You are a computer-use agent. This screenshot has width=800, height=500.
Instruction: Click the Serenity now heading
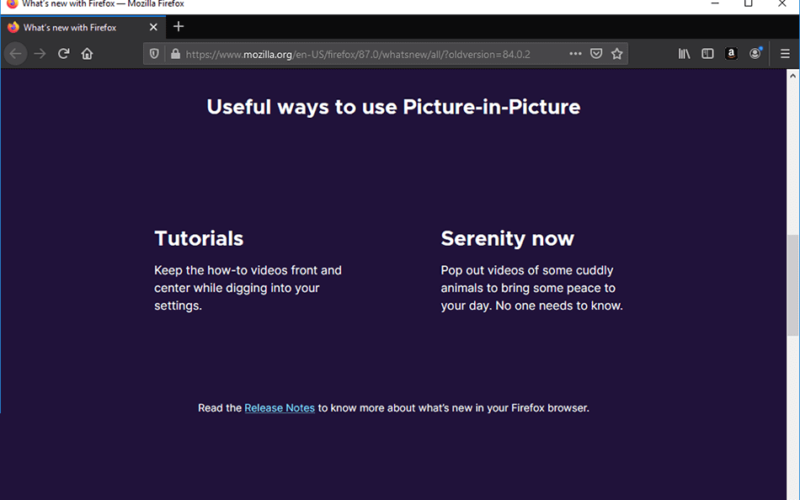508,238
